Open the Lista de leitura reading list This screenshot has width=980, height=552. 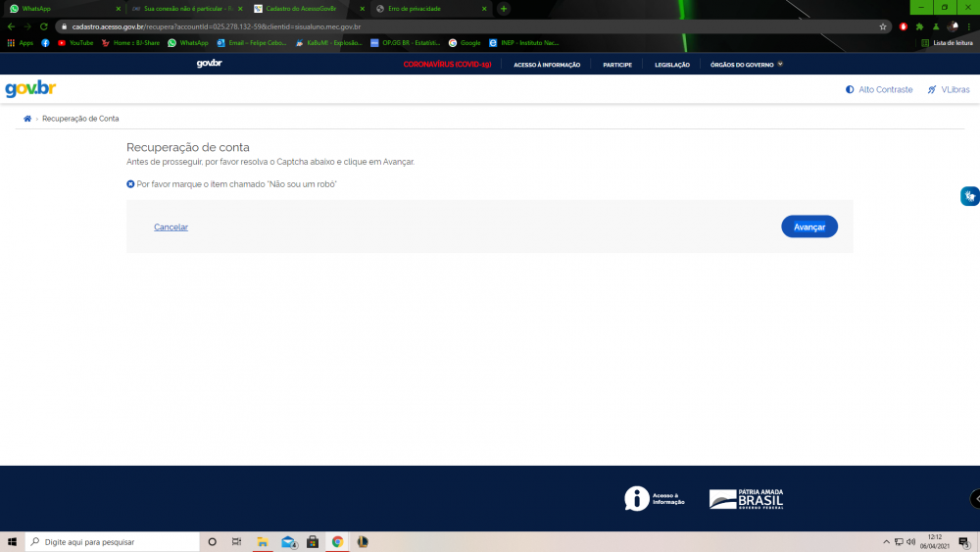[947, 43]
